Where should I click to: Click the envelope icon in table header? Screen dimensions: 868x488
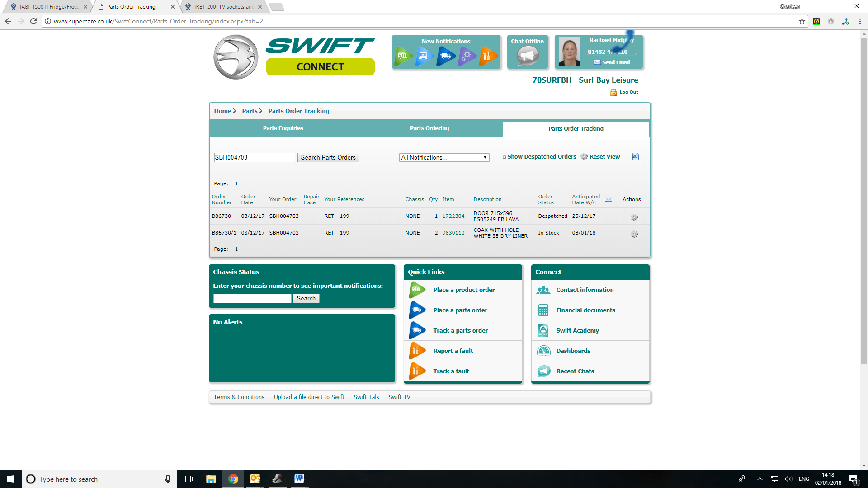coord(609,199)
